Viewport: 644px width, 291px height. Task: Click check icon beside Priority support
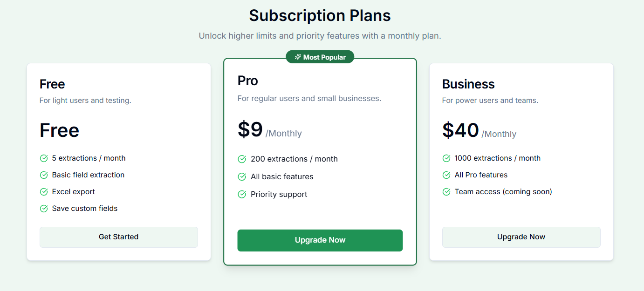point(242,195)
